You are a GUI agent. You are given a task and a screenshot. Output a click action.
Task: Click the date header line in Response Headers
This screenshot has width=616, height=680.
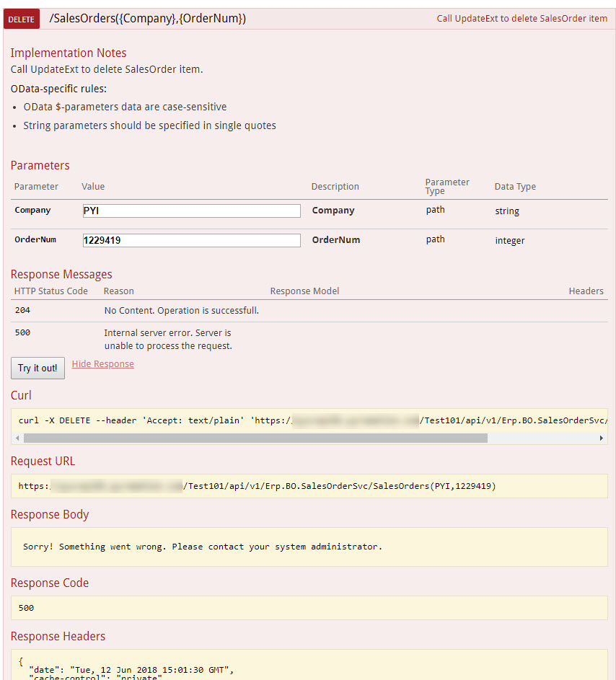pyautogui.click(x=131, y=670)
